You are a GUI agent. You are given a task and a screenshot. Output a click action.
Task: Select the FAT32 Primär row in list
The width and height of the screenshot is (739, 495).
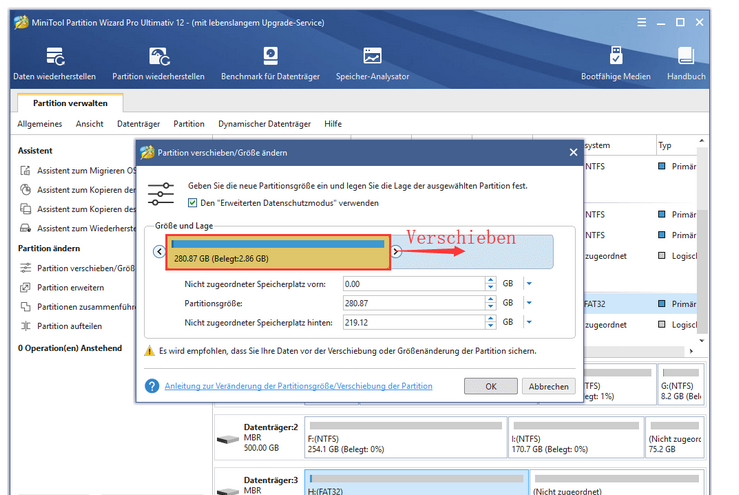point(640,304)
